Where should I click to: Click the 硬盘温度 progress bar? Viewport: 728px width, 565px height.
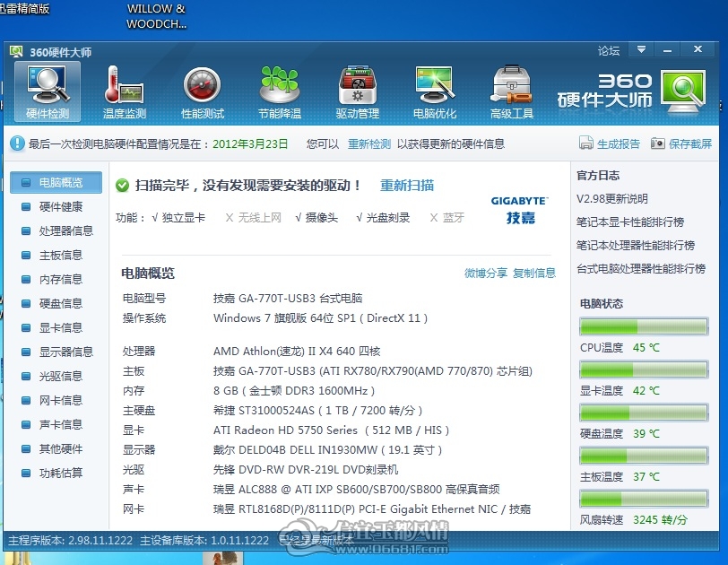click(644, 413)
